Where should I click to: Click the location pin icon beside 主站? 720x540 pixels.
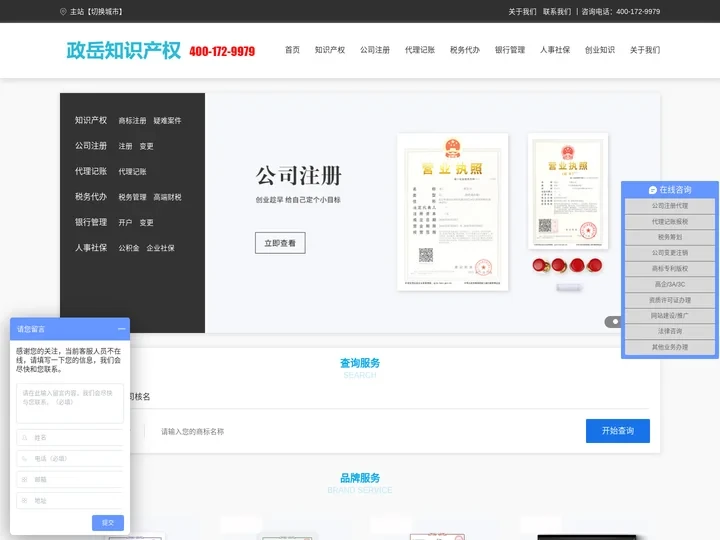point(63,11)
